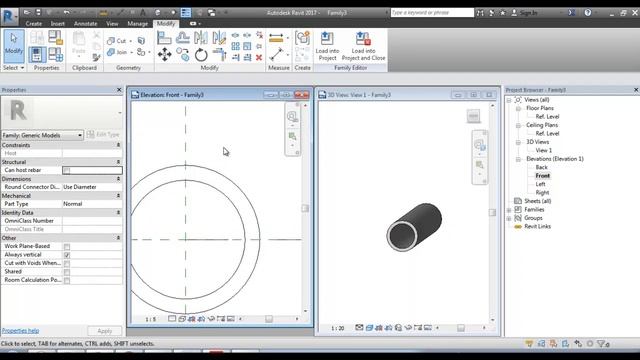Click Elevation Front vertical scrollbar

tap(305, 208)
